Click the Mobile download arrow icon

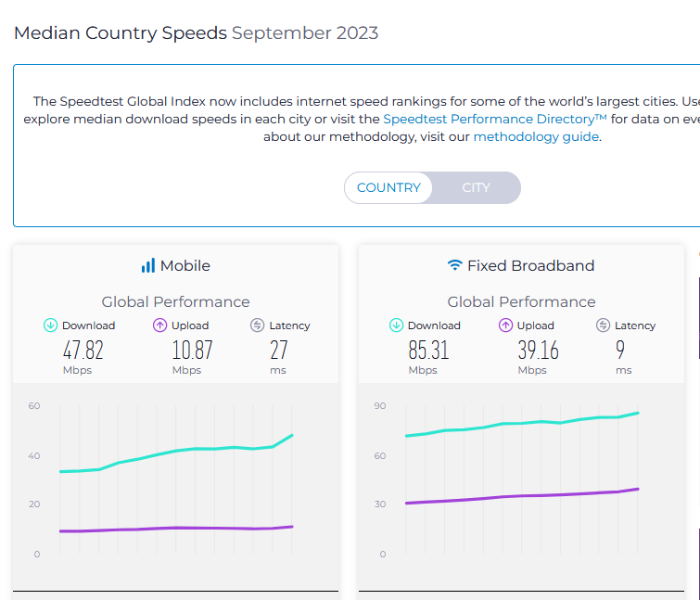click(50, 326)
